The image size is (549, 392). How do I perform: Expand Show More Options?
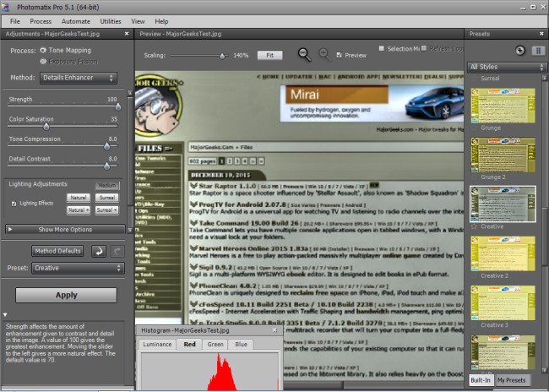tap(65, 230)
